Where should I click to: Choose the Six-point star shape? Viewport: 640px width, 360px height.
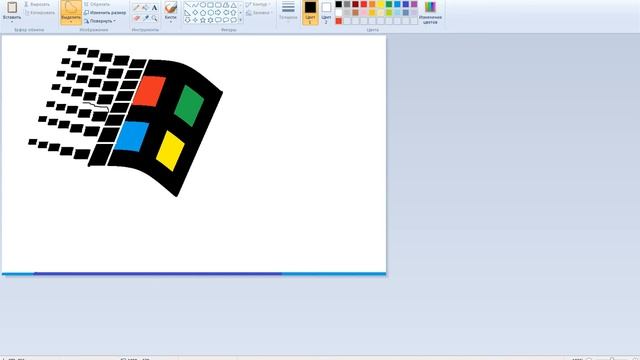[x=211, y=20]
